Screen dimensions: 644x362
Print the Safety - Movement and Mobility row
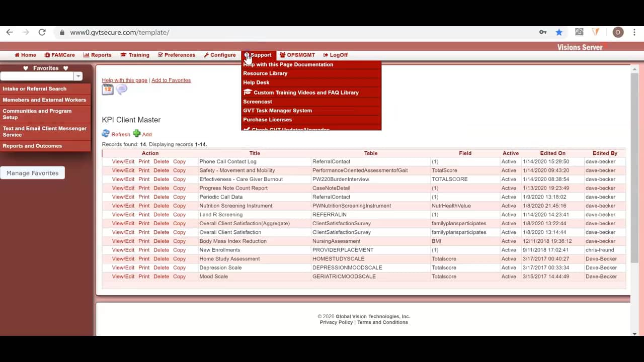[144, 170]
